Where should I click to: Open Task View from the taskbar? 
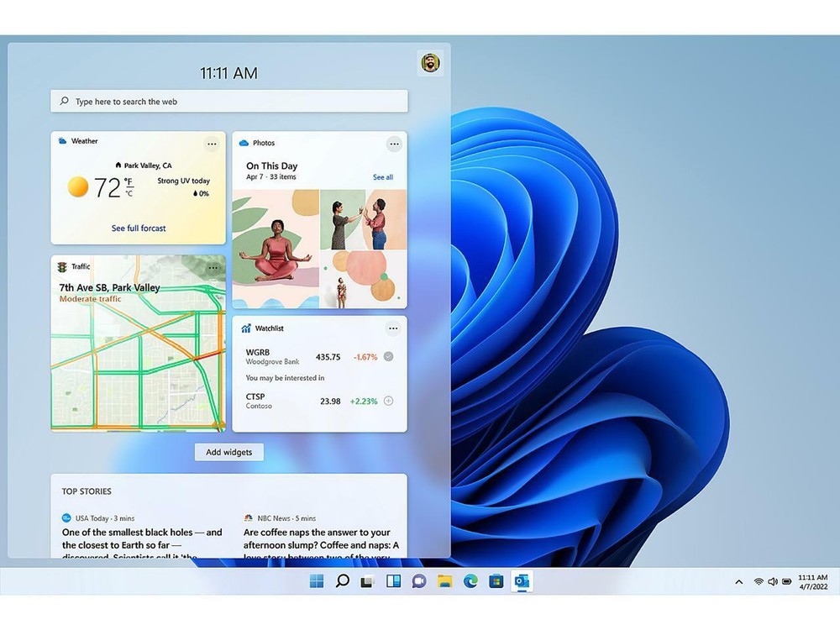(x=368, y=580)
